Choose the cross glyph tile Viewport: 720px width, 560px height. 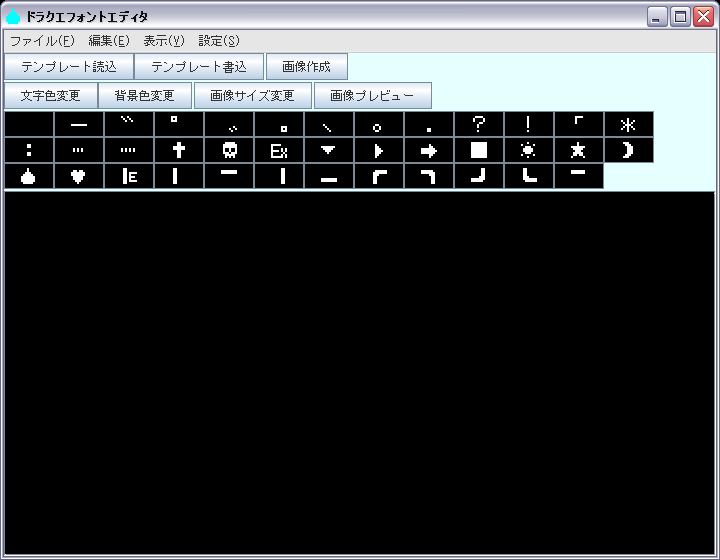(179, 150)
